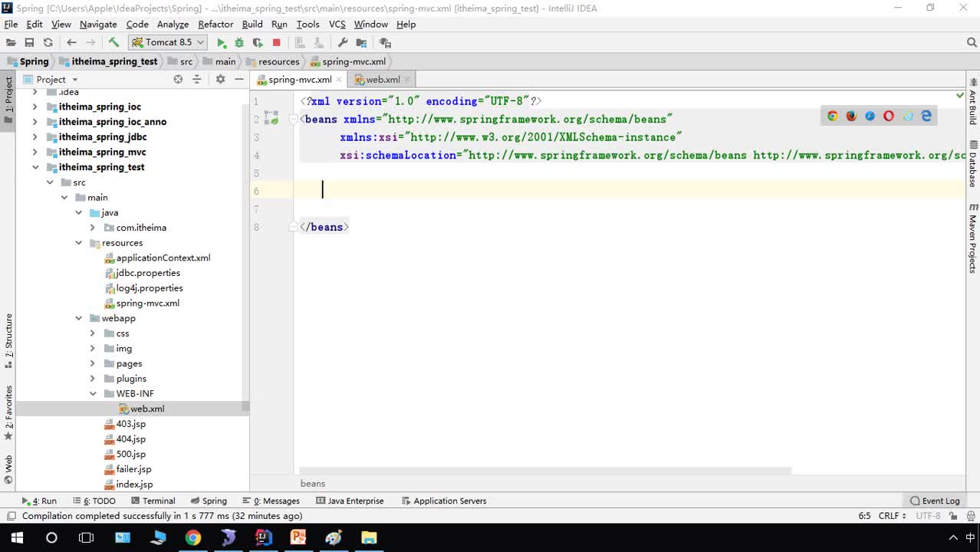Expand the com.itheima package
The image size is (980, 552).
[x=93, y=228]
